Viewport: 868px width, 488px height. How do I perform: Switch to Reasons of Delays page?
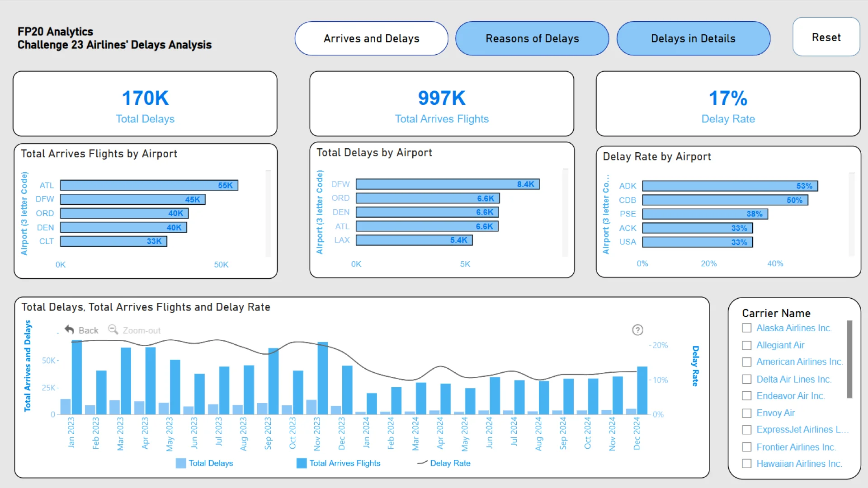click(532, 38)
